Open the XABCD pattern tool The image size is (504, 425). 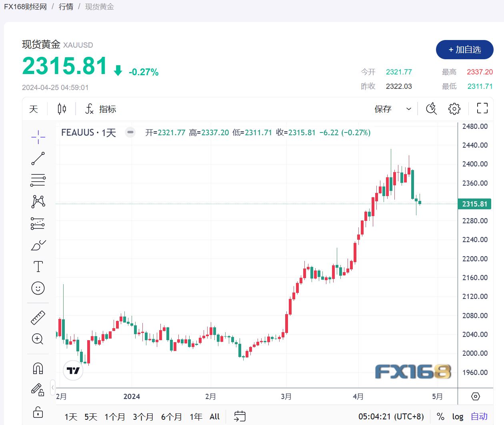point(38,201)
